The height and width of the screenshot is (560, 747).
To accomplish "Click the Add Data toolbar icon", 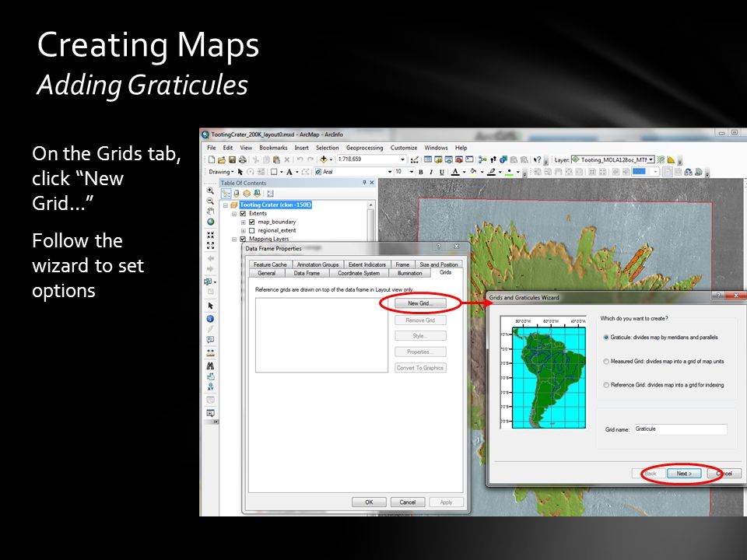I will (x=324, y=159).
